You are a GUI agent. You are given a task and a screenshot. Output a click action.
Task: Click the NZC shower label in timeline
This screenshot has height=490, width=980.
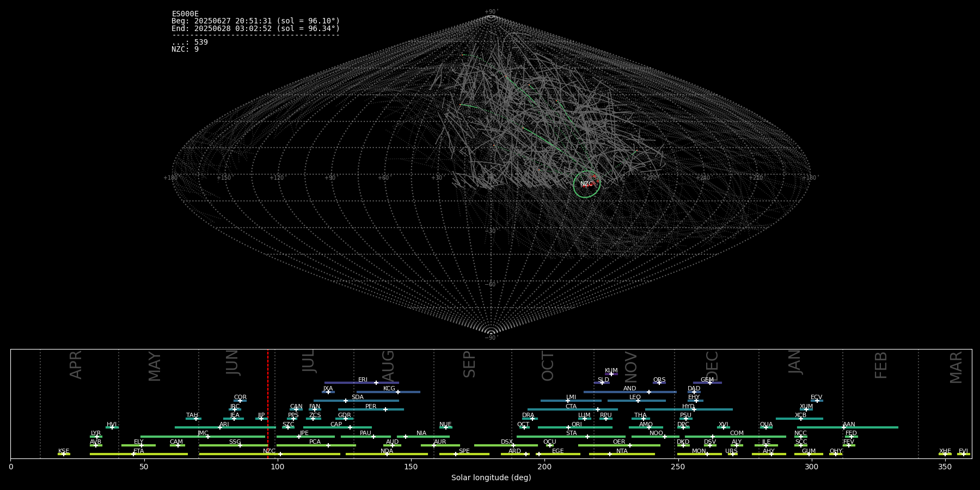(269, 451)
